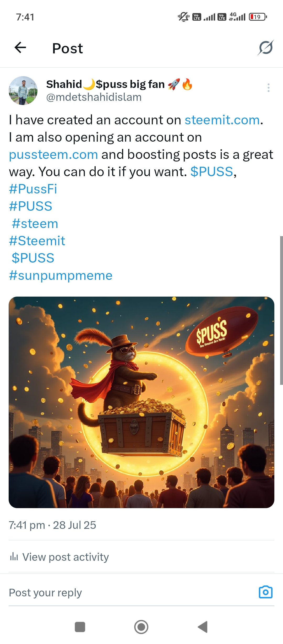Tap the Post your reply field
Viewport: 283px width, 644px height.
(x=131, y=593)
